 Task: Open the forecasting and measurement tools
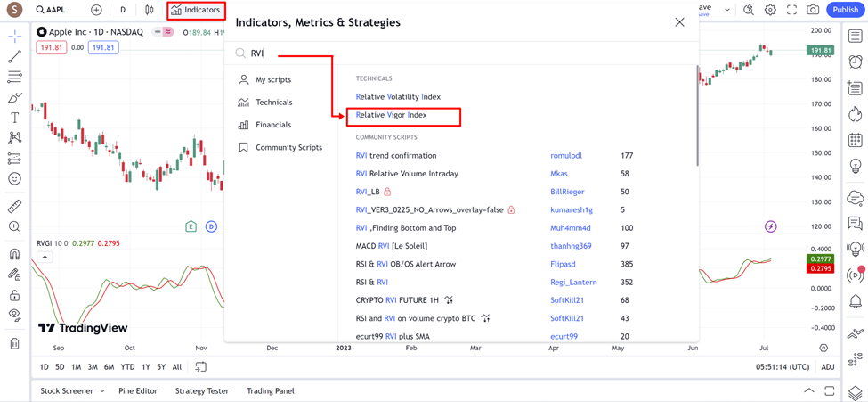tap(15, 159)
